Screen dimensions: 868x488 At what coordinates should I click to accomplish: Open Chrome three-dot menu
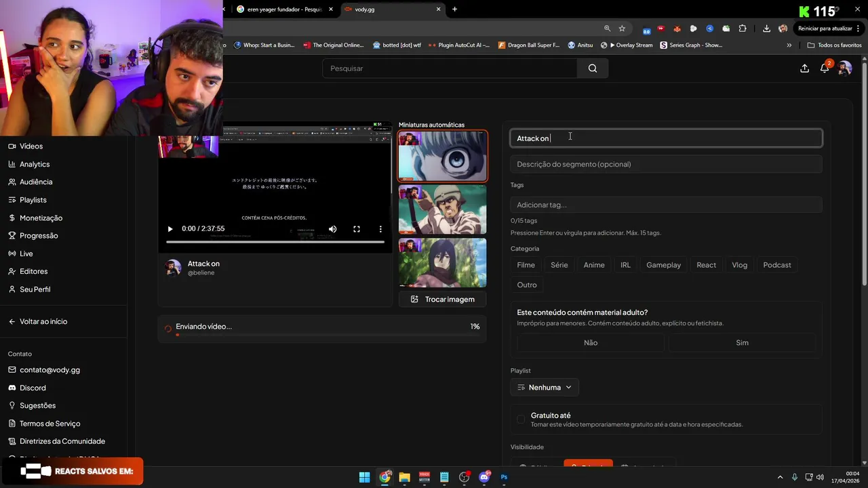(859, 28)
